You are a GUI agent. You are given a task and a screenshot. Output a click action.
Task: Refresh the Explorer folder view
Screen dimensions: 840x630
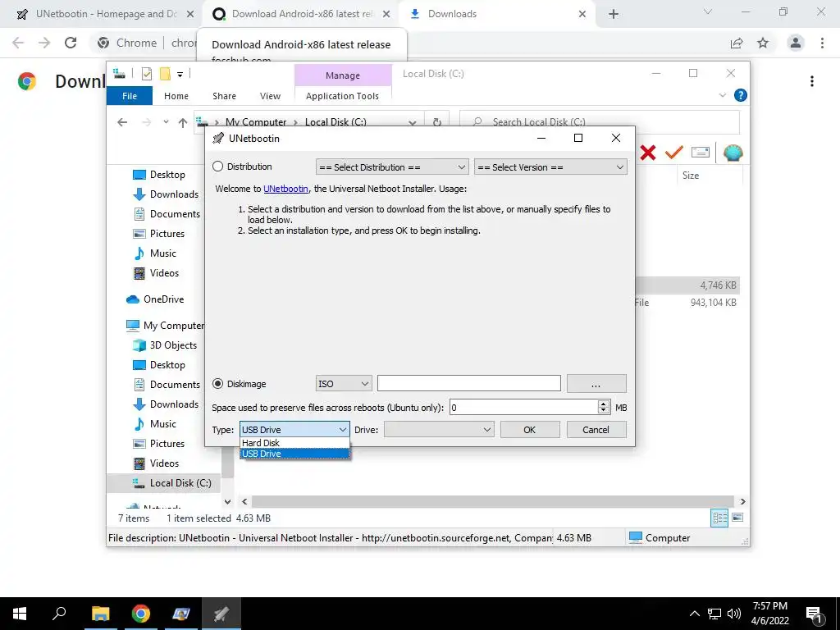click(437, 122)
